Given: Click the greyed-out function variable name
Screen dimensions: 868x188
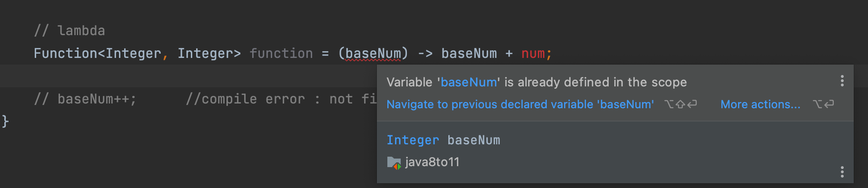Looking at the screenshot, I should 281,54.
